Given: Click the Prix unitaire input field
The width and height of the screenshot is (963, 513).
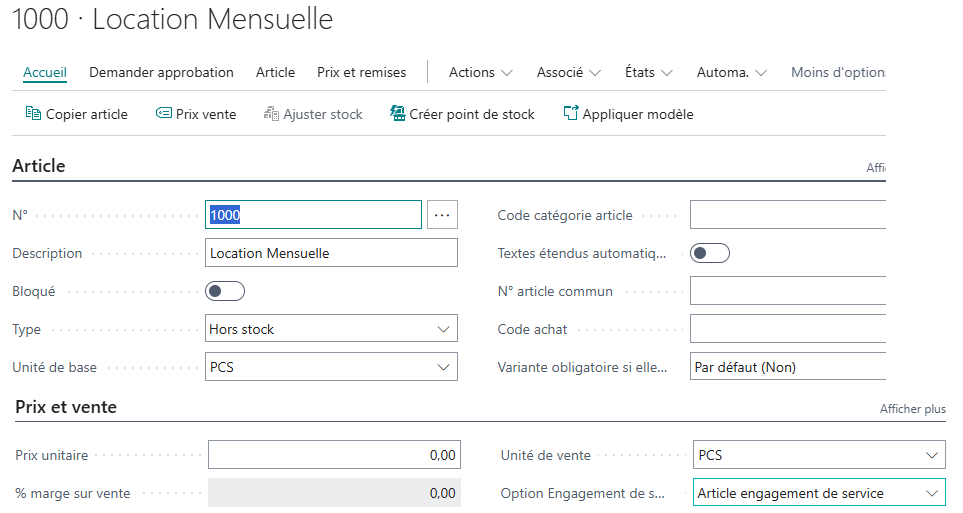Looking at the screenshot, I should pos(334,455).
